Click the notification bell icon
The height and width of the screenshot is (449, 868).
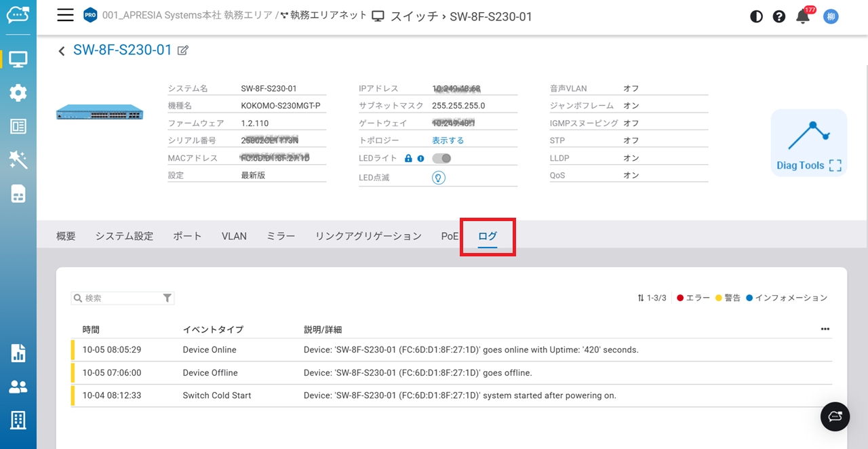[x=803, y=17]
